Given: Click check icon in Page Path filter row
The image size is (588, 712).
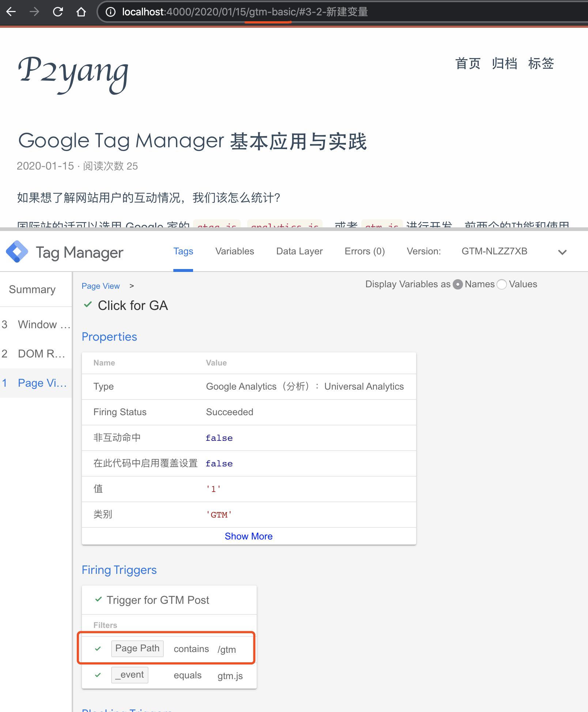Looking at the screenshot, I should 98,649.
